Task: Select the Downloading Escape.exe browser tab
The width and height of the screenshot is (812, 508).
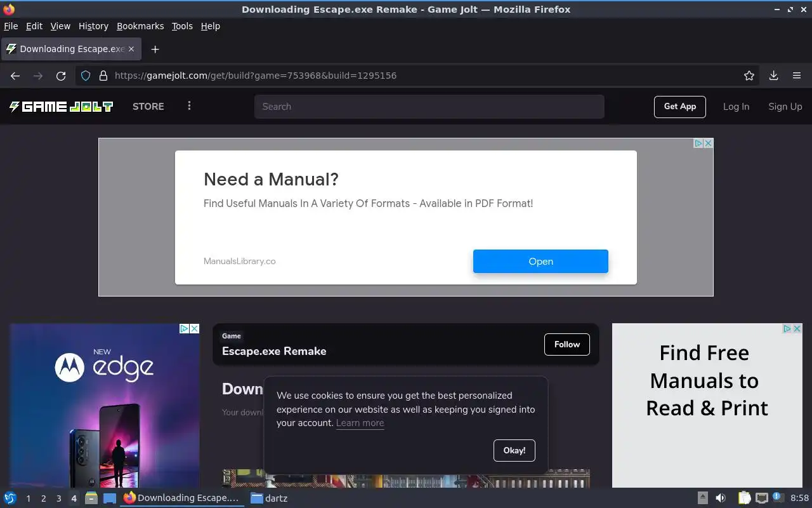Action: [71, 49]
